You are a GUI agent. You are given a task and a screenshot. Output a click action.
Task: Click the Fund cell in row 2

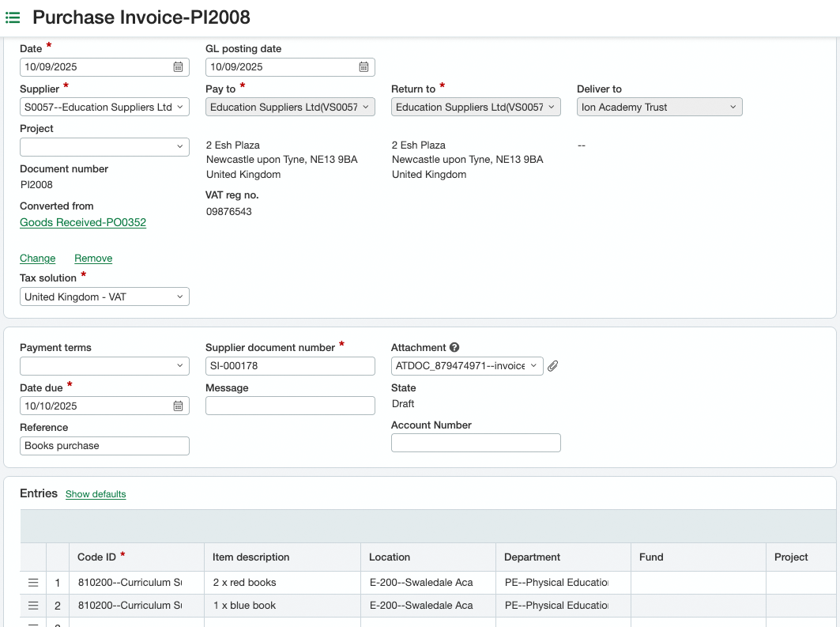(698, 606)
